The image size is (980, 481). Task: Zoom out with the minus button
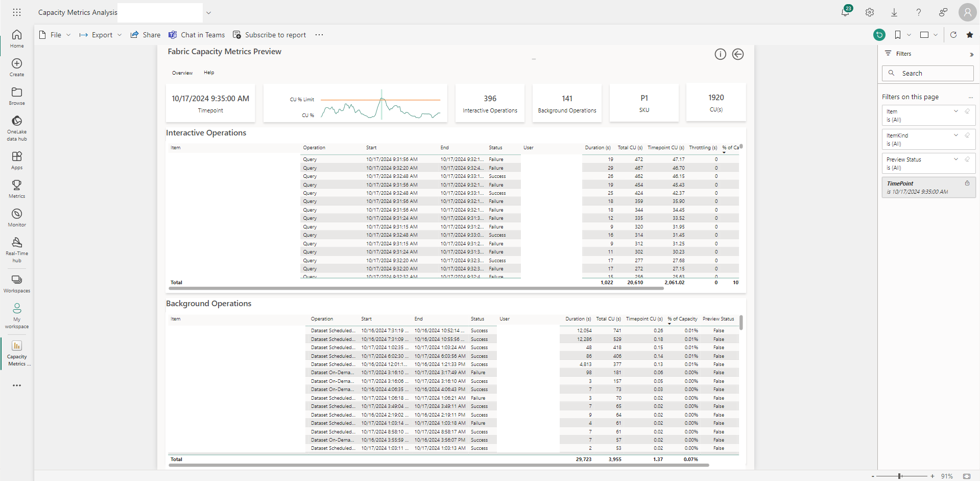(873, 476)
